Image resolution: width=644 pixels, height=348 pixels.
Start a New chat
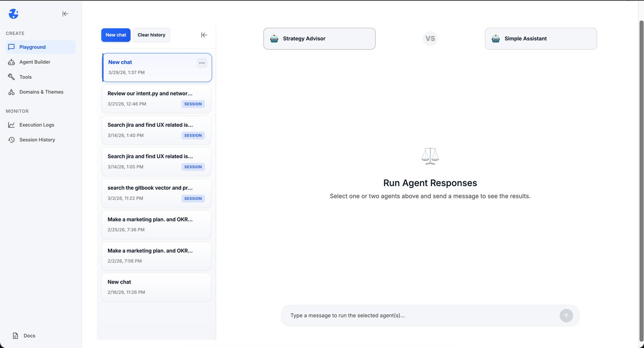click(x=116, y=34)
